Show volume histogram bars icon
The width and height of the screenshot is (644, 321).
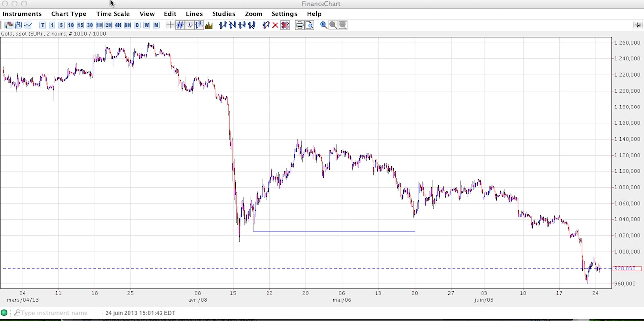(209, 25)
